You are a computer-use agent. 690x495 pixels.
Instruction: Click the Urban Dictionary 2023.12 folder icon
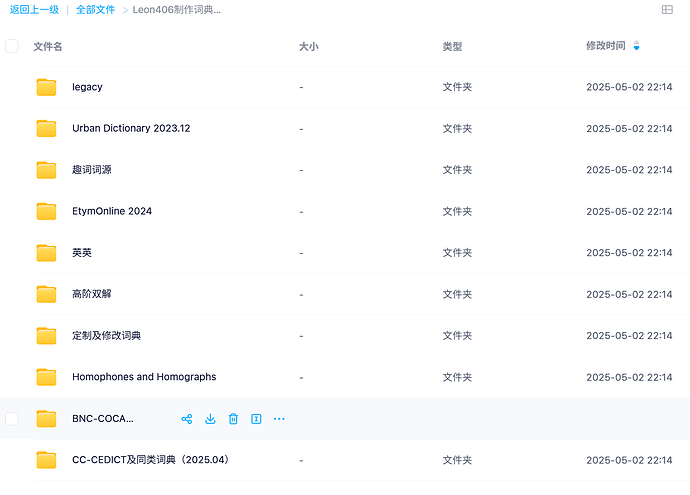tap(46, 128)
